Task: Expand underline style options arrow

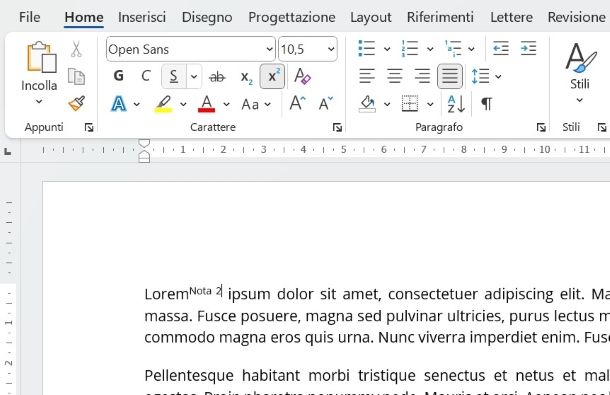Action: pyautogui.click(x=194, y=76)
